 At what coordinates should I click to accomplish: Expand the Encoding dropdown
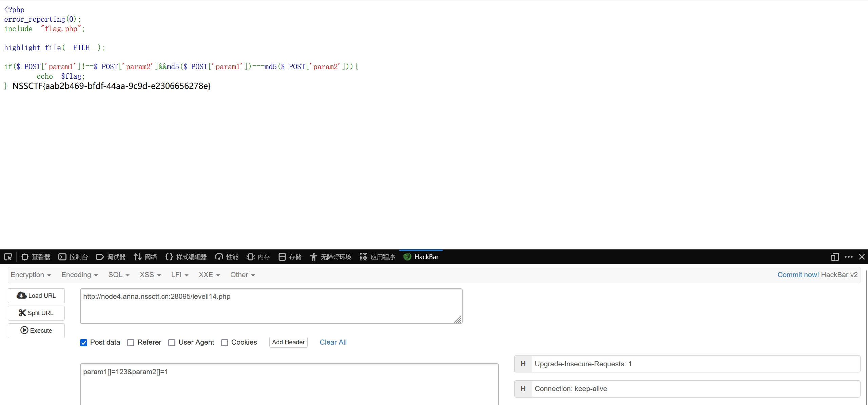79,275
